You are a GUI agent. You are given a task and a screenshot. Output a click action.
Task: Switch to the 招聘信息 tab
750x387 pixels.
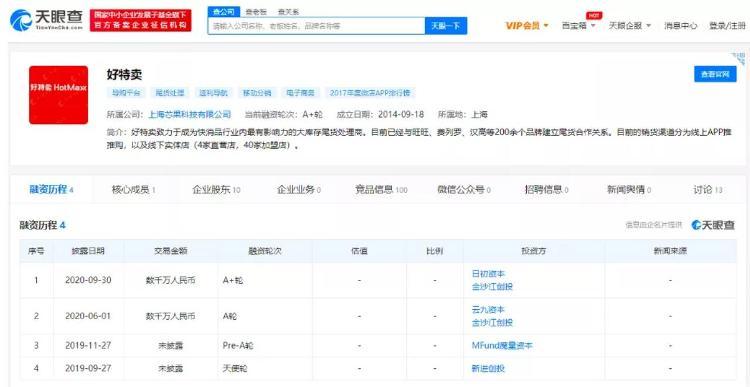coord(546,189)
